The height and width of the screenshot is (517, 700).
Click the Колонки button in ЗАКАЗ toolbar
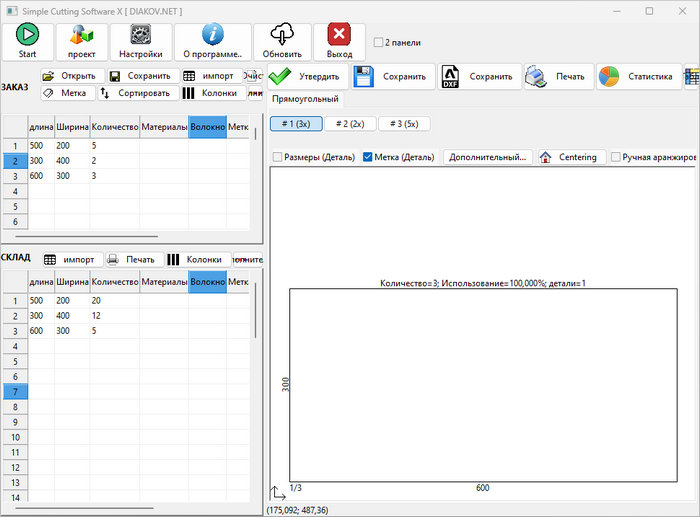[x=213, y=93]
